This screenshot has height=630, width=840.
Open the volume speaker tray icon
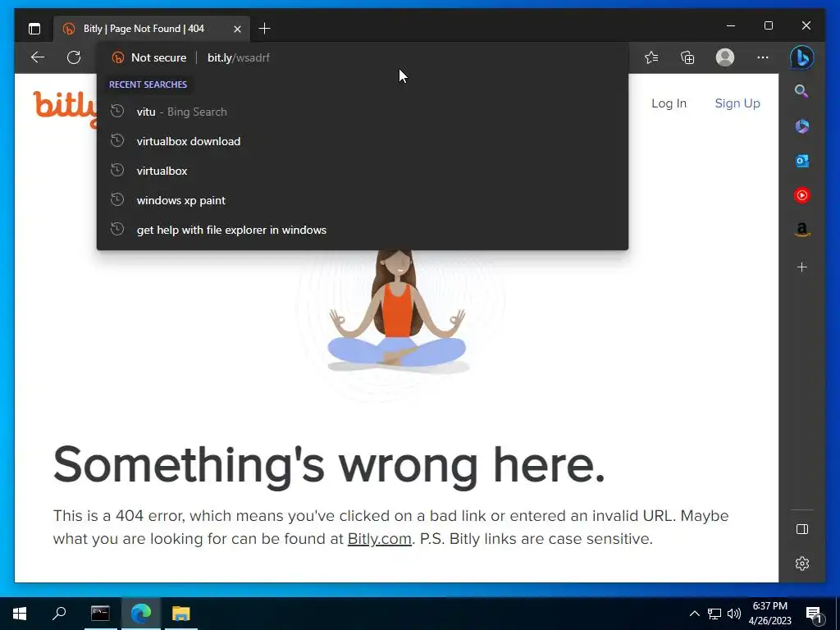[734, 614]
